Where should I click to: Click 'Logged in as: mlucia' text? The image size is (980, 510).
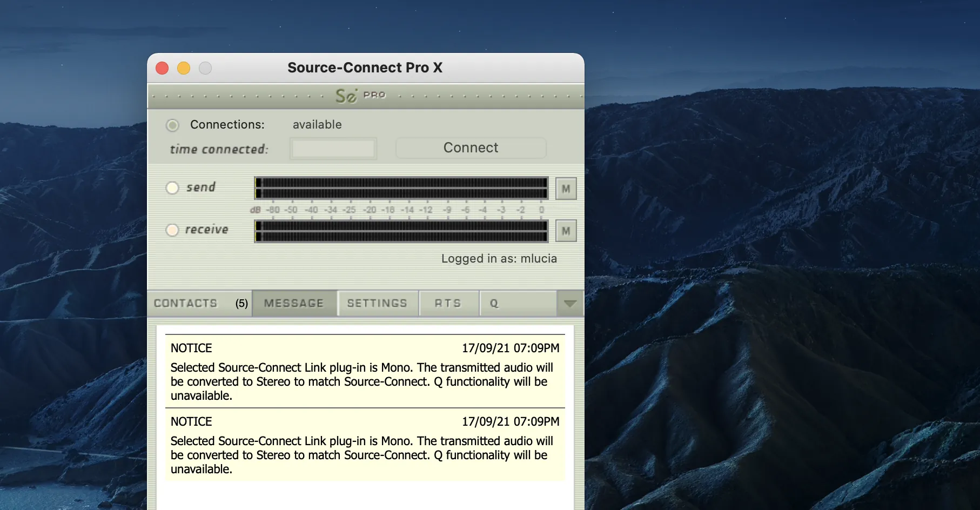click(x=499, y=259)
